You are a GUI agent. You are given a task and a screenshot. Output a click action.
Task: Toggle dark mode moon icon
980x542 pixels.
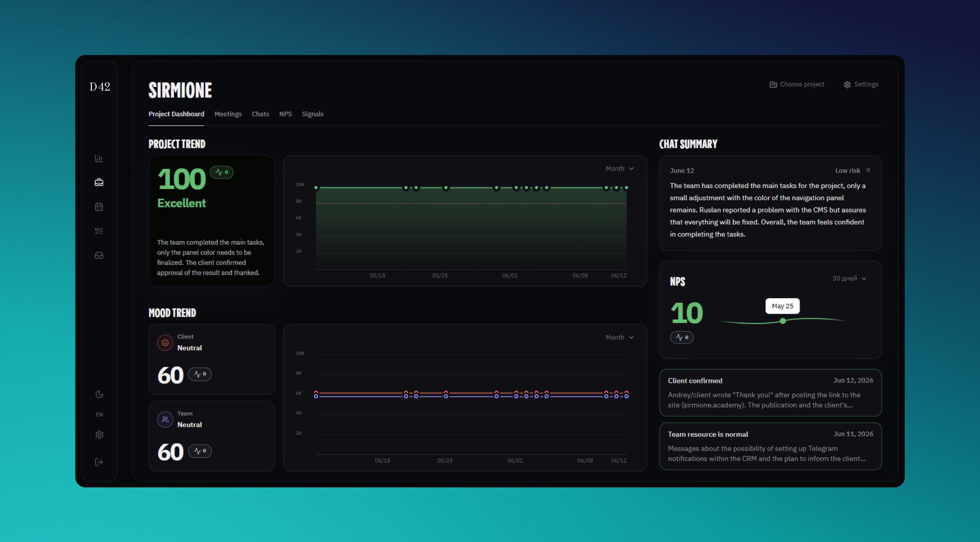point(99,394)
